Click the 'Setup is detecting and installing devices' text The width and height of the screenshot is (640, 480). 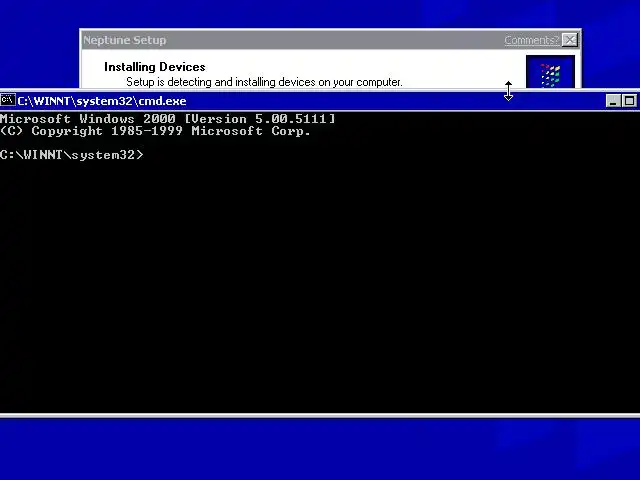(x=264, y=82)
